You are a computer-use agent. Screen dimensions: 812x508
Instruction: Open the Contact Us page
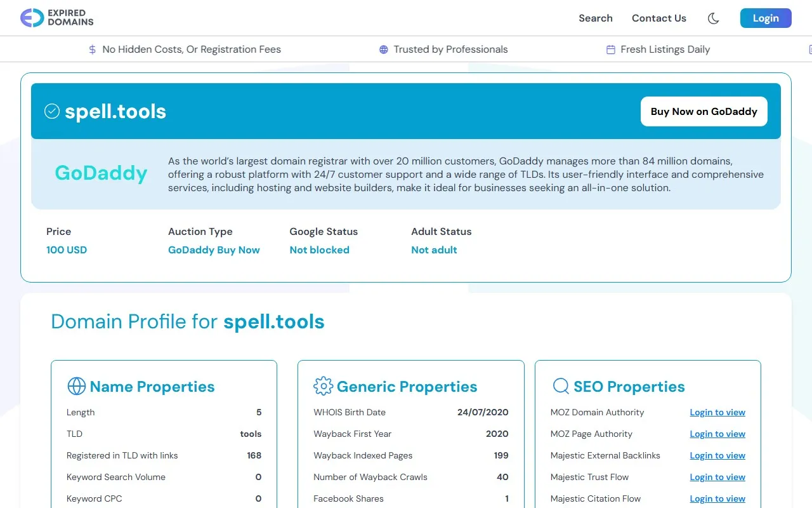pyautogui.click(x=659, y=18)
